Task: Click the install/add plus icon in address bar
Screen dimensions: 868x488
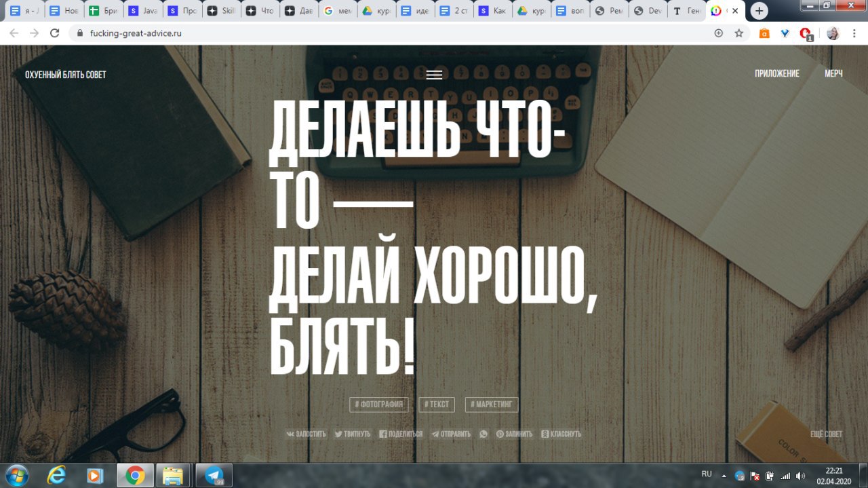Action: point(719,33)
